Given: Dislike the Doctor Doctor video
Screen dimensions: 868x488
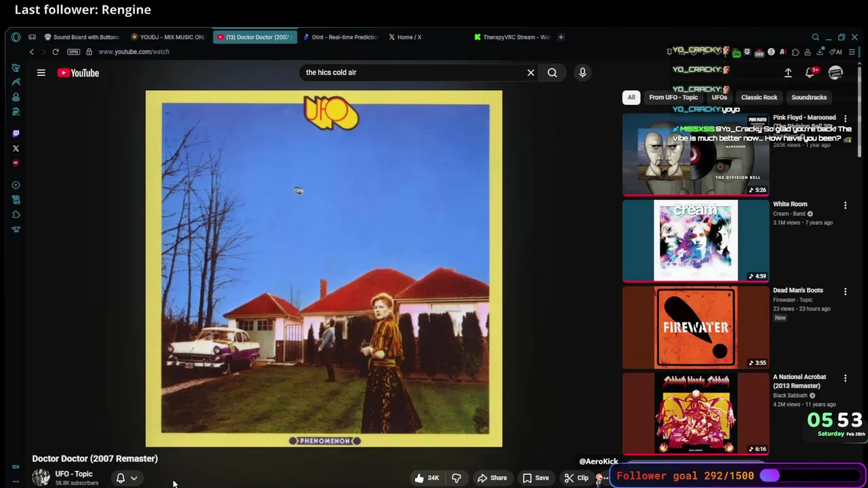Looking at the screenshot, I should click(x=456, y=478).
